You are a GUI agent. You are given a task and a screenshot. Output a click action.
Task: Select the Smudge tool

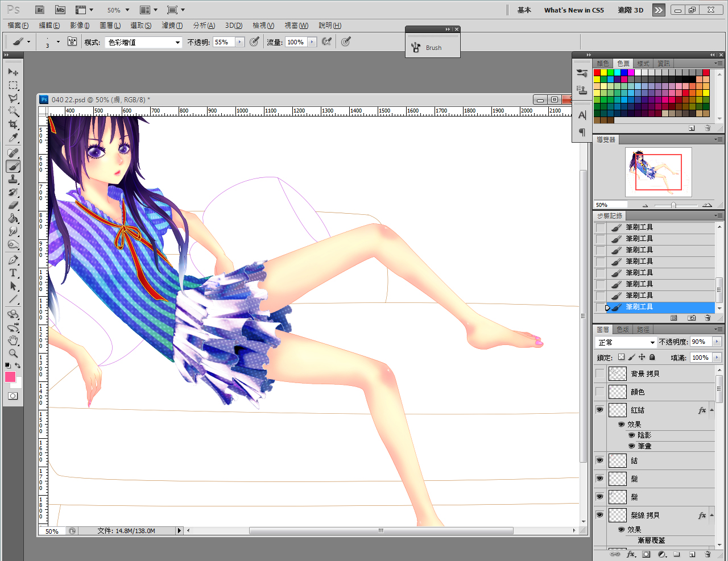click(x=13, y=231)
